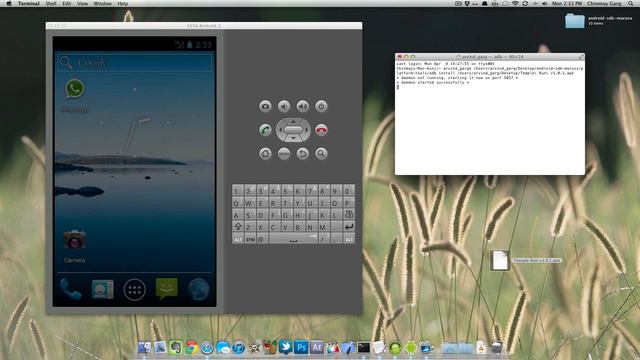This screenshot has width=640, height=360.
Task: Click the user name Chinmay Garg in menu bar
Action: pos(604,3)
